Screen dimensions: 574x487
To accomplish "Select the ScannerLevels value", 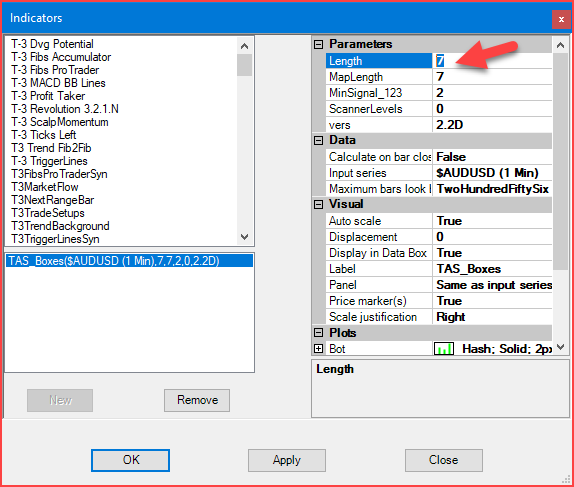I will [492, 109].
